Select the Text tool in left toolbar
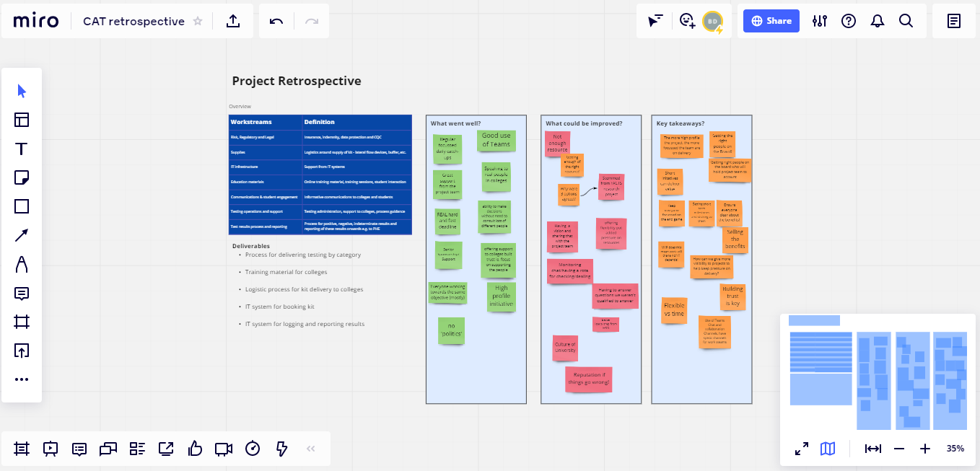Image resolution: width=980 pixels, height=471 pixels. pyautogui.click(x=22, y=149)
